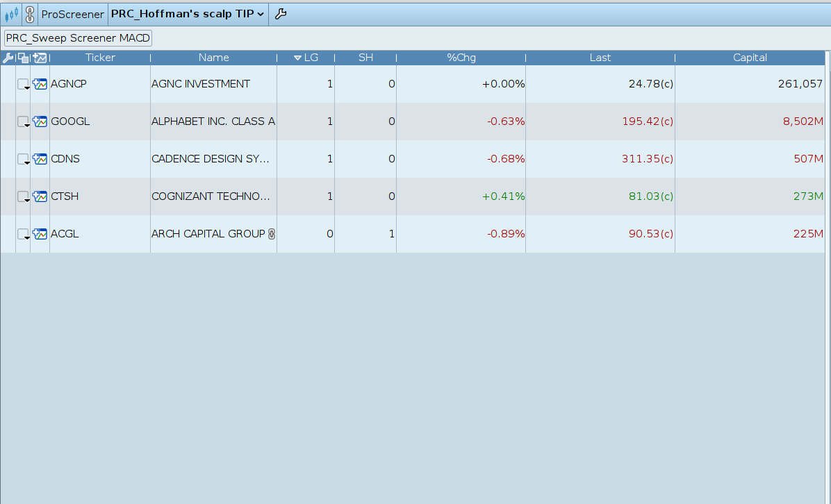Open the PRC_Hoffman's scalp TIP dropdown
The image size is (831, 504).
188,14
